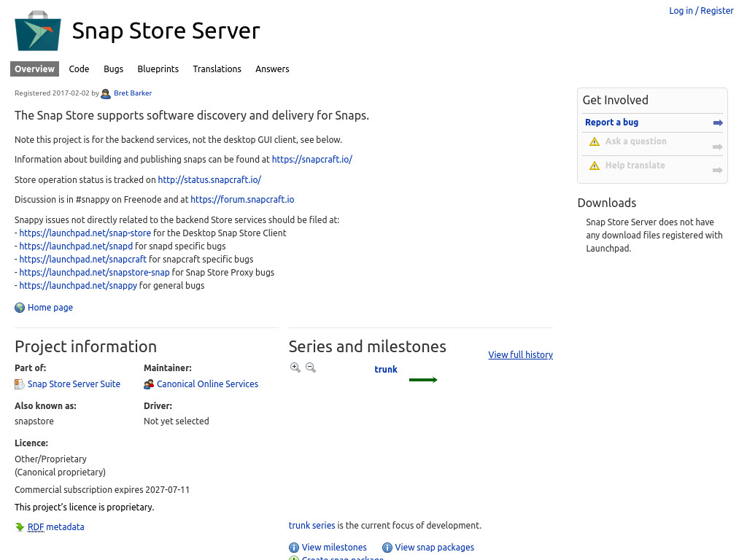Click the info icon beside View milestones
The image size is (747, 560).
click(294, 548)
